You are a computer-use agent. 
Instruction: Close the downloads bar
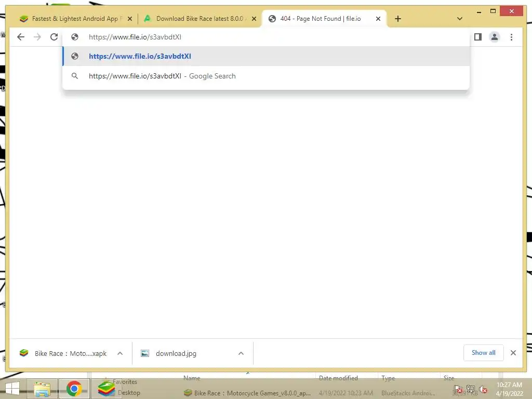click(x=513, y=353)
